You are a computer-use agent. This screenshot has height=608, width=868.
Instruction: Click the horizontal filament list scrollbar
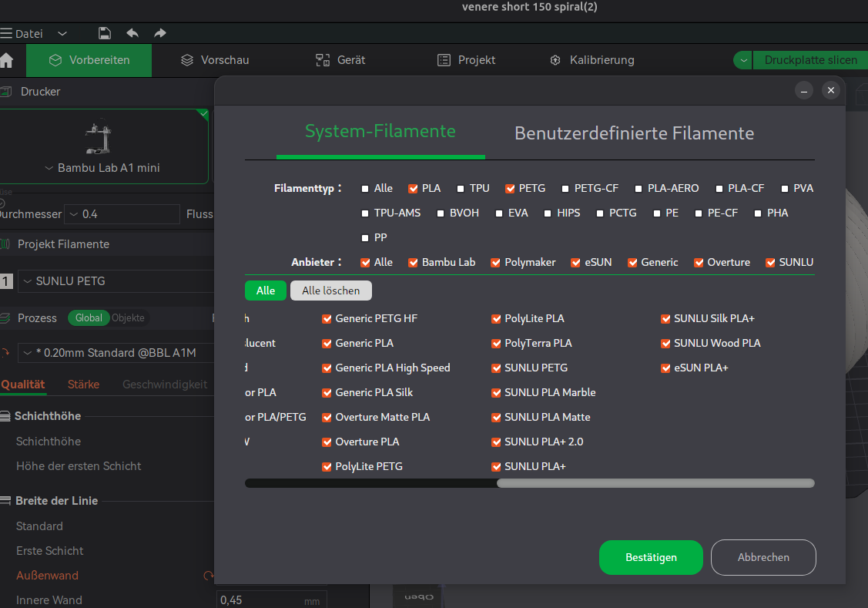point(655,483)
